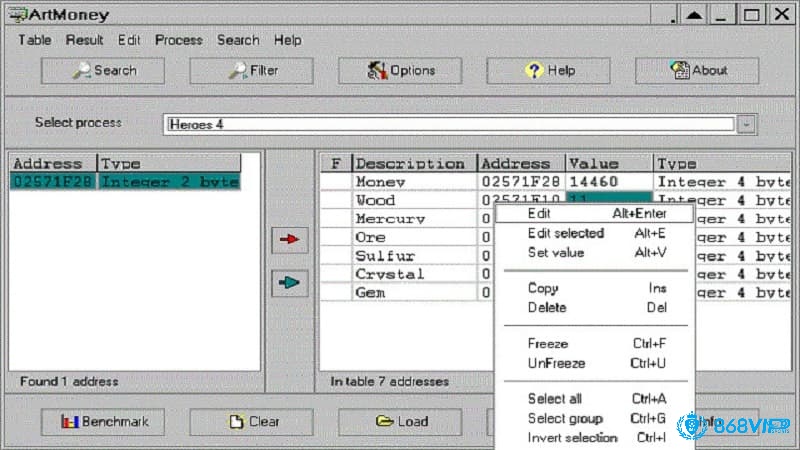Image resolution: width=800 pixels, height=450 pixels.
Task: Click the left list Address column header
Action: pos(53,164)
